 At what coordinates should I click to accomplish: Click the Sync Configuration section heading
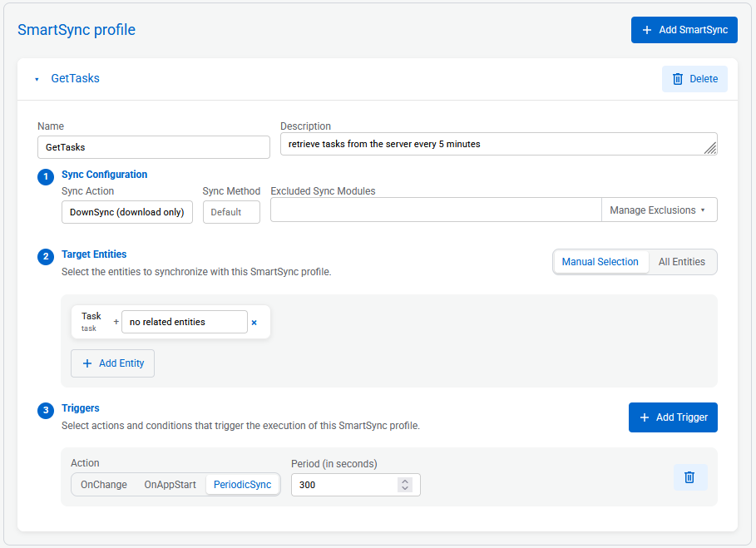pos(104,175)
